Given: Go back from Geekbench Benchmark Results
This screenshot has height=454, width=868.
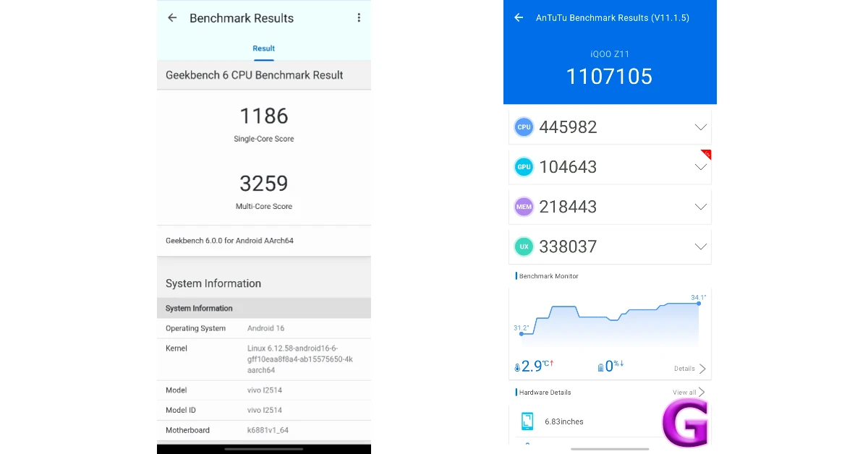Looking at the screenshot, I should (x=172, y=18).
